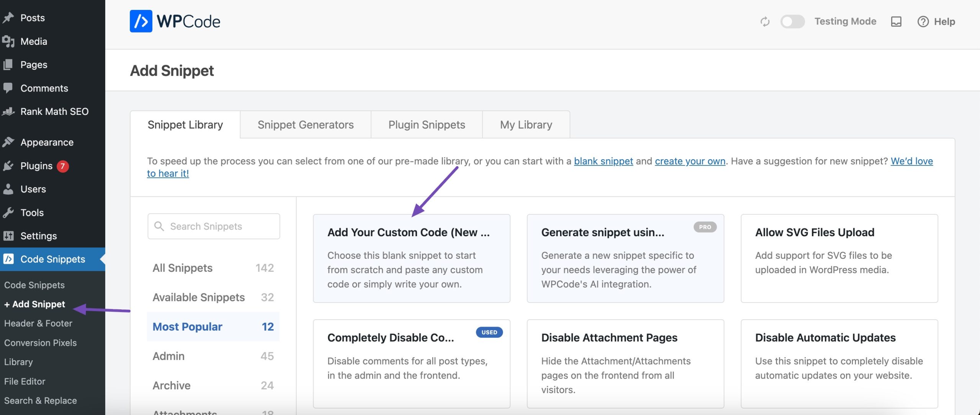Screen dimensions: 980x415
Task: Click the Appearance brush icon
Action: (x=8, y=142)
